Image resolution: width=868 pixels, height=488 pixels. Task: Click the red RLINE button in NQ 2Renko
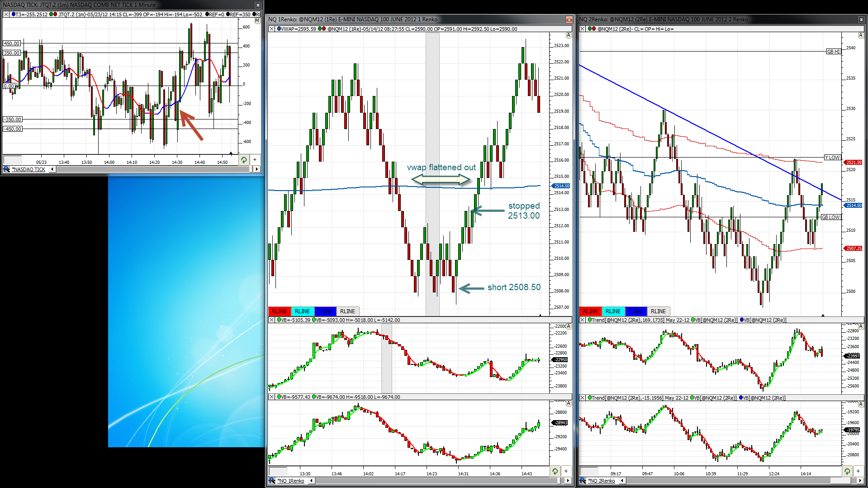(590, 311)
